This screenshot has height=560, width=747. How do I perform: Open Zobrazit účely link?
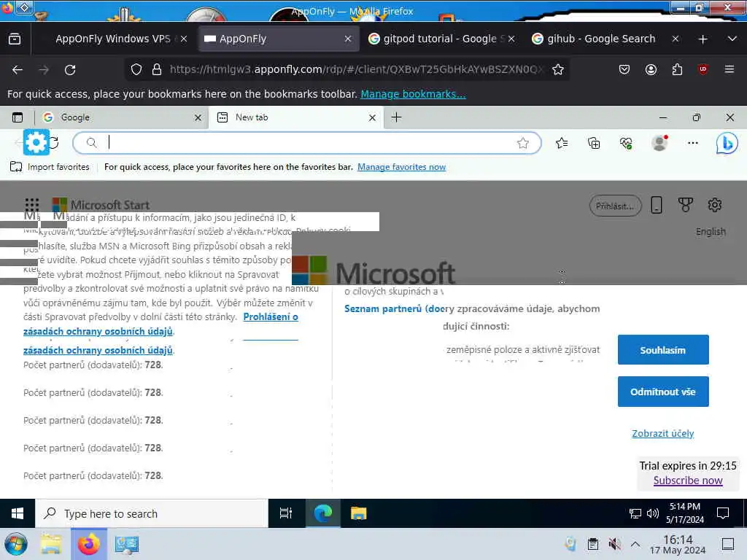tap(662, 433)
